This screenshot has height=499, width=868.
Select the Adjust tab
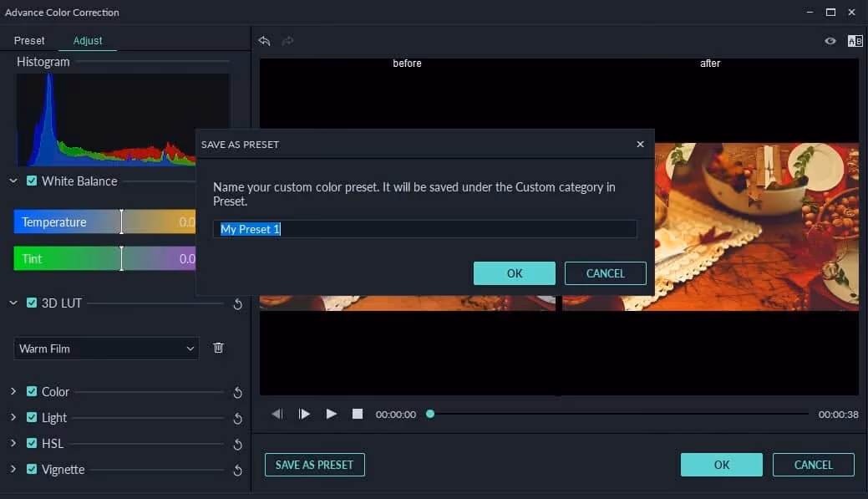coord(87,40)
